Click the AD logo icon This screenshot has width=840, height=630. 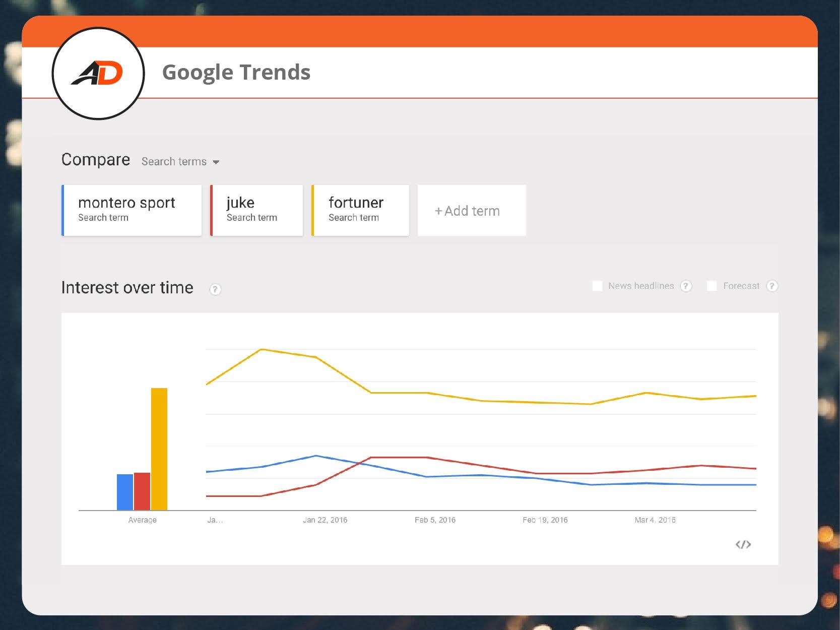pyautogui.click(x=98, y=74)
